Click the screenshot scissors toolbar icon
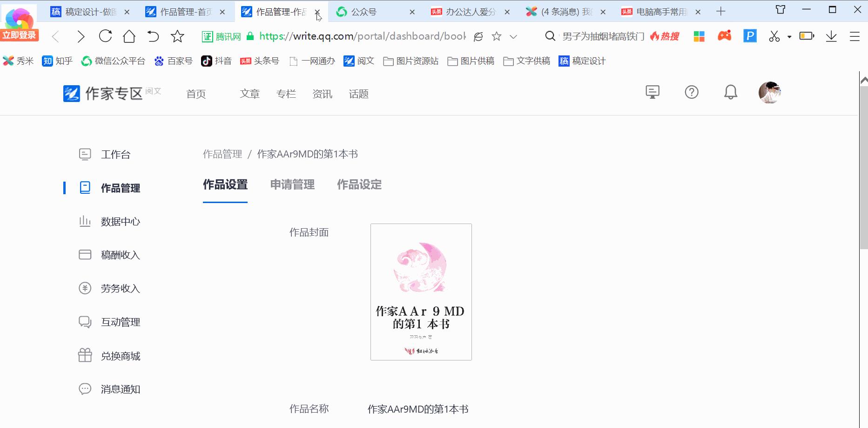This screenshot has width=868, height=428. click(774, 36)
